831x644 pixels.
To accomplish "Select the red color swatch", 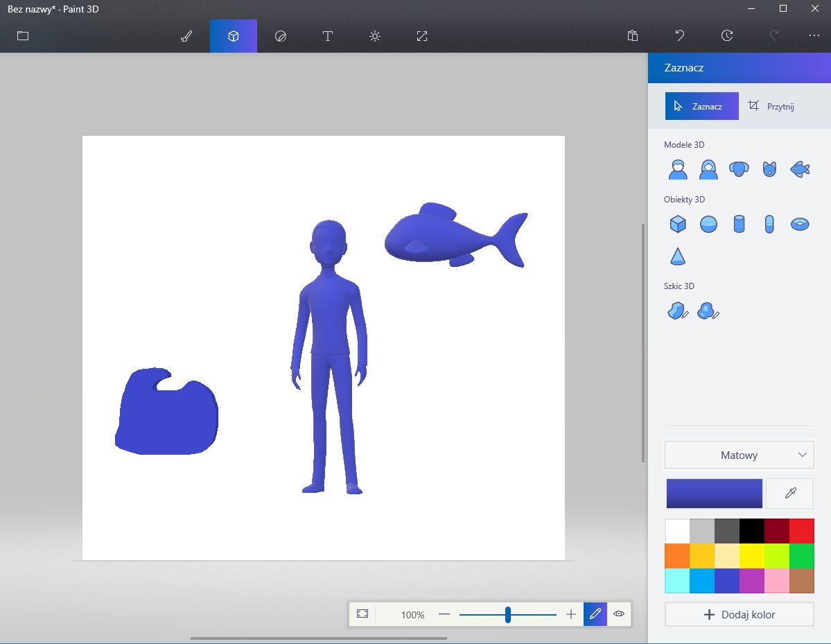I will [801, 532].
